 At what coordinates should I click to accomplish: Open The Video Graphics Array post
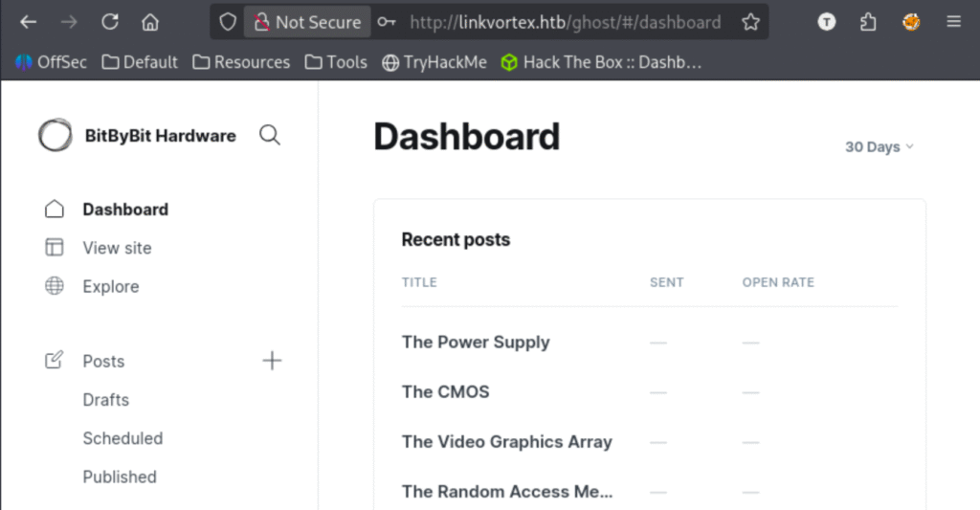coord(506,441)
